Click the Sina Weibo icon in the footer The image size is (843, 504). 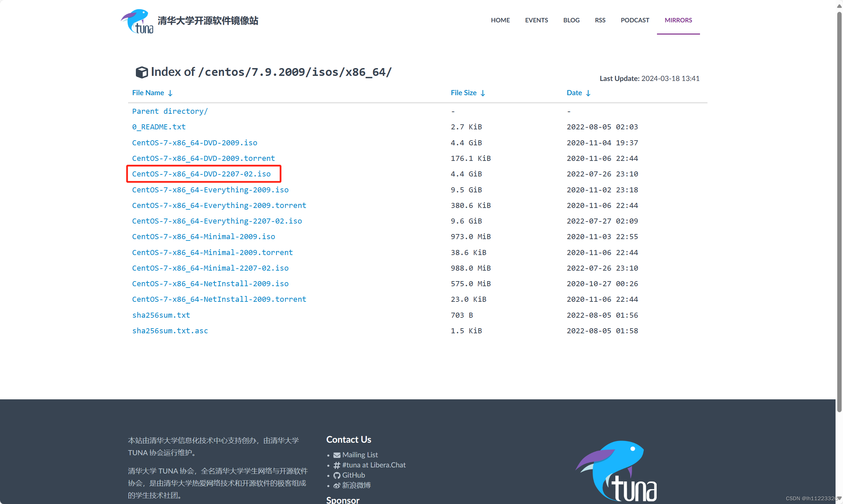336,485
